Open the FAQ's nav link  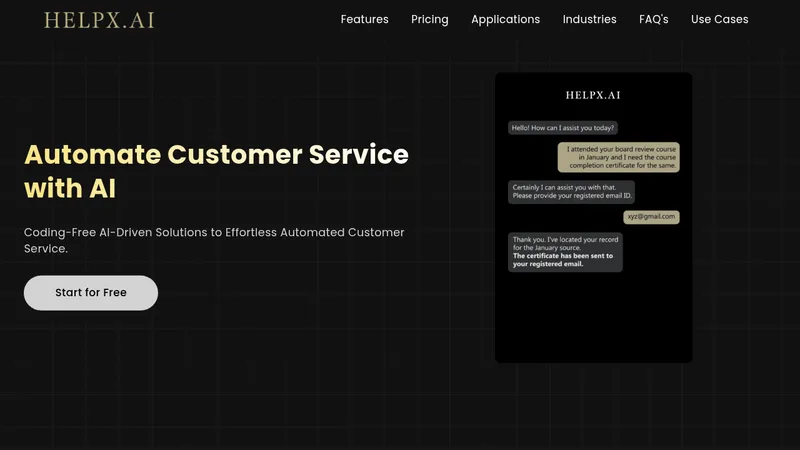[654, 19]
